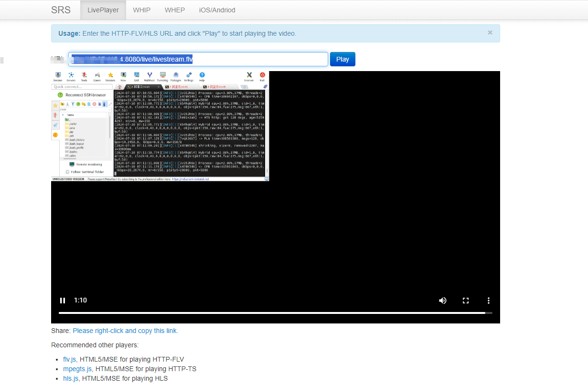This screenshot has height=385, width=588.
Task: Click MobaXterm Tunneling icon in the video
Action: point(162,76)
